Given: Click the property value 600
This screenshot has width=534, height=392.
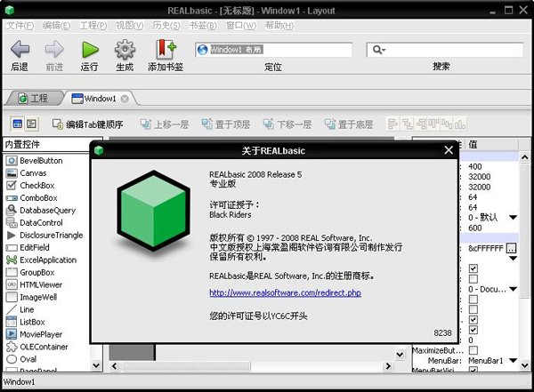Looking at the screenshot, I should pyautogui.click(x=474, y=228).
